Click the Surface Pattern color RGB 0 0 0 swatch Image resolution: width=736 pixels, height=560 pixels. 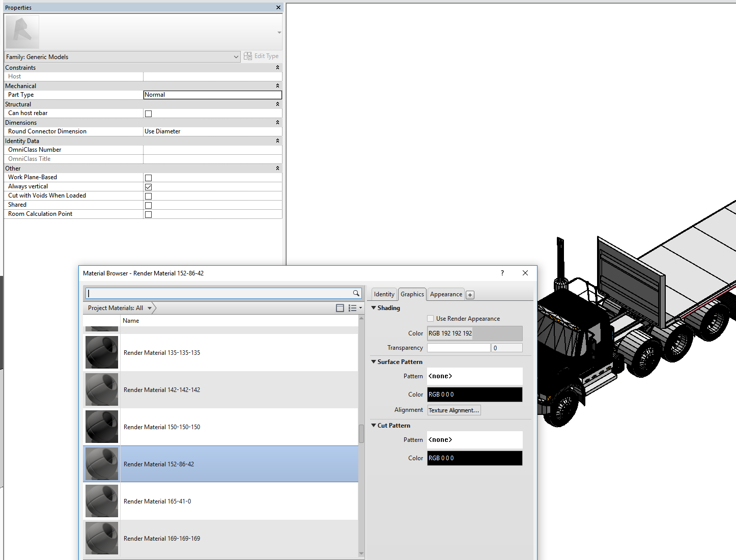coord(475,395)
